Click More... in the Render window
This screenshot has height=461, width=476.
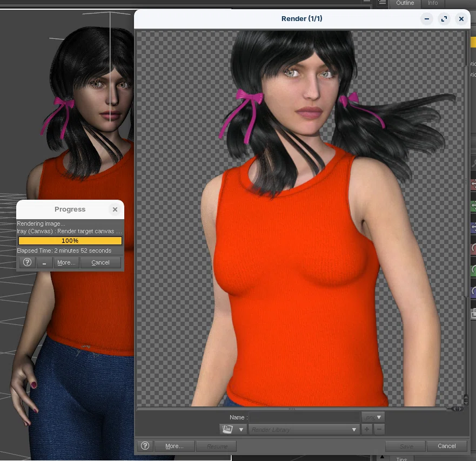pos(175,446)
